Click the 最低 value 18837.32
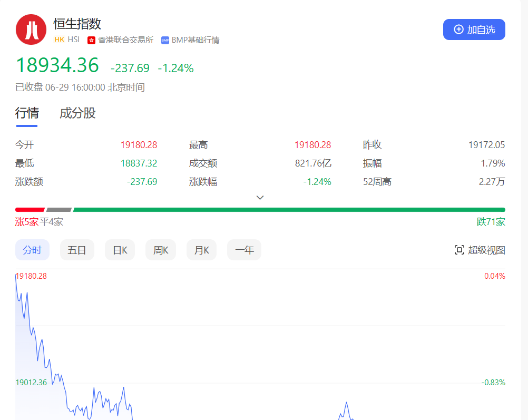Screen dimensions: 528x420 [x=139, y=163]
